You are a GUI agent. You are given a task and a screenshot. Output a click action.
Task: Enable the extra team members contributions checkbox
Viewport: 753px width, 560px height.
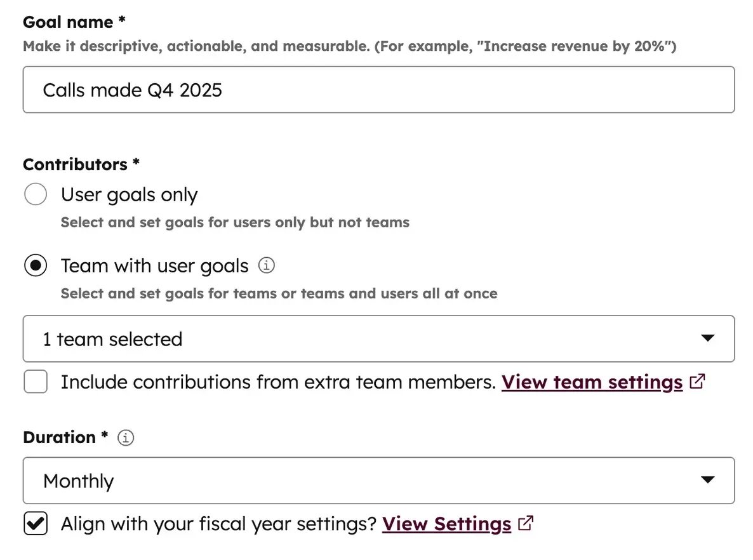(x=36, y=382)
